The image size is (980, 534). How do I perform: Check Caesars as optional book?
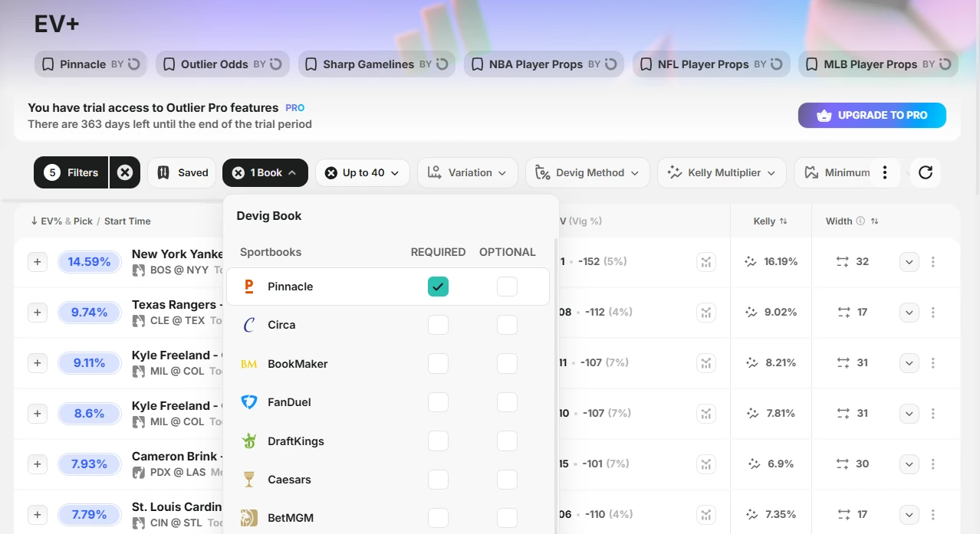507,480
